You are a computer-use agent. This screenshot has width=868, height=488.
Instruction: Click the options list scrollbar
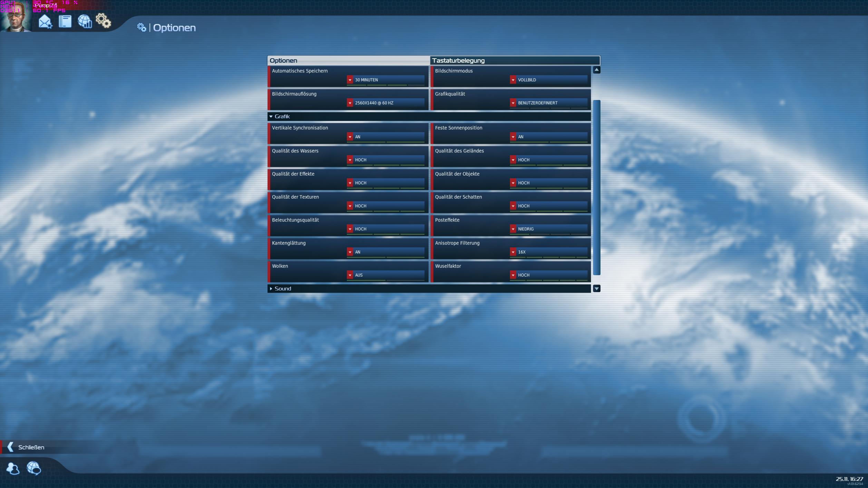(596, 187)
